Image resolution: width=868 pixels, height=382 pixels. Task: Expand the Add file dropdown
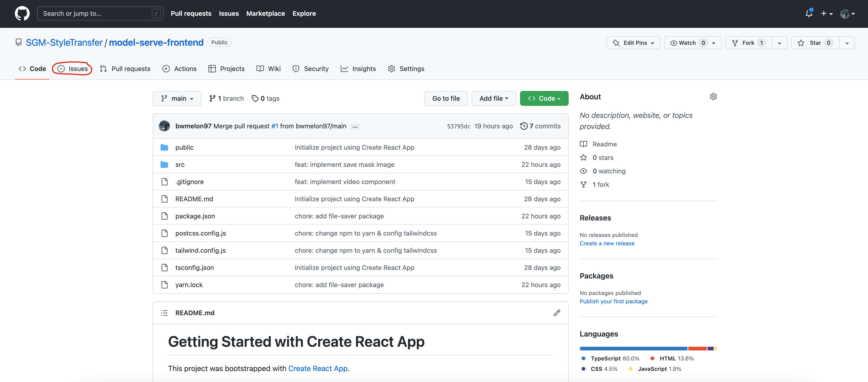tap(493, 98)
